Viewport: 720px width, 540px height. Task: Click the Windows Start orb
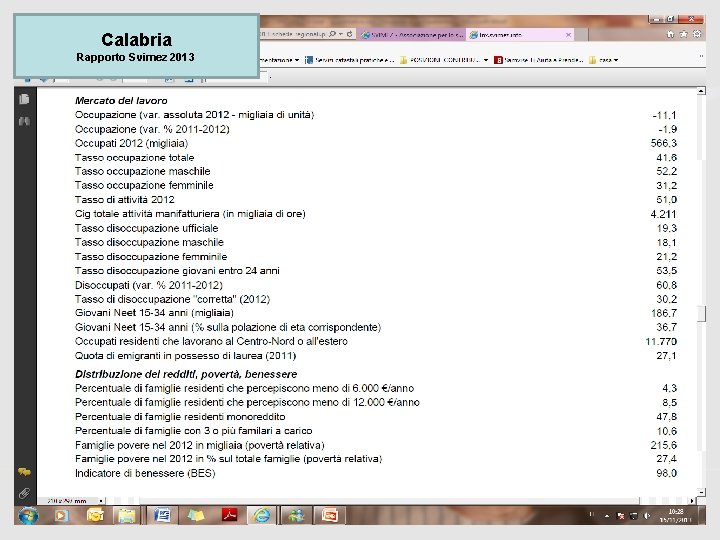click(x=28, y=516)
